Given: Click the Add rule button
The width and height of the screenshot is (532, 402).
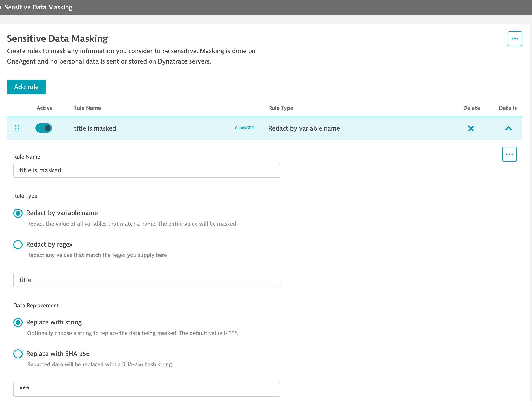Looking at the screenshot, I should coord(26,87).
